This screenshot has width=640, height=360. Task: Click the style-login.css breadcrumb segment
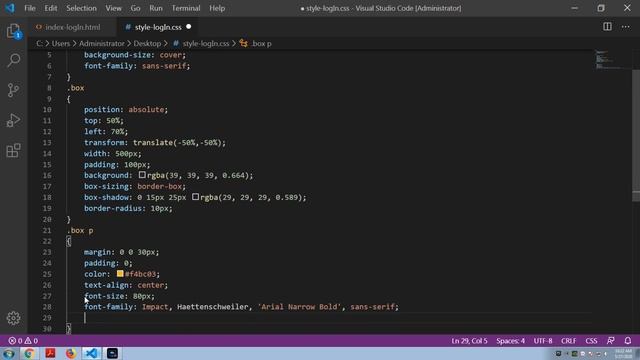(206, 43)
